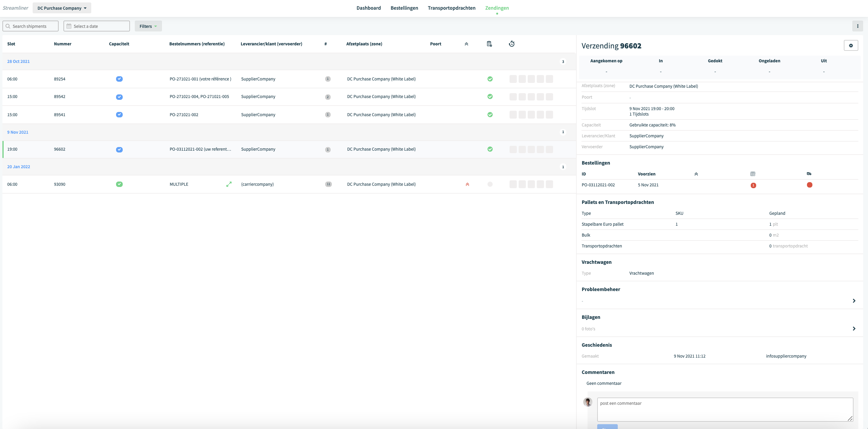The image size is (868, 429).
Task: Toggle green capacity checkmark for shipment 93090
Action: tap(119, 184)
